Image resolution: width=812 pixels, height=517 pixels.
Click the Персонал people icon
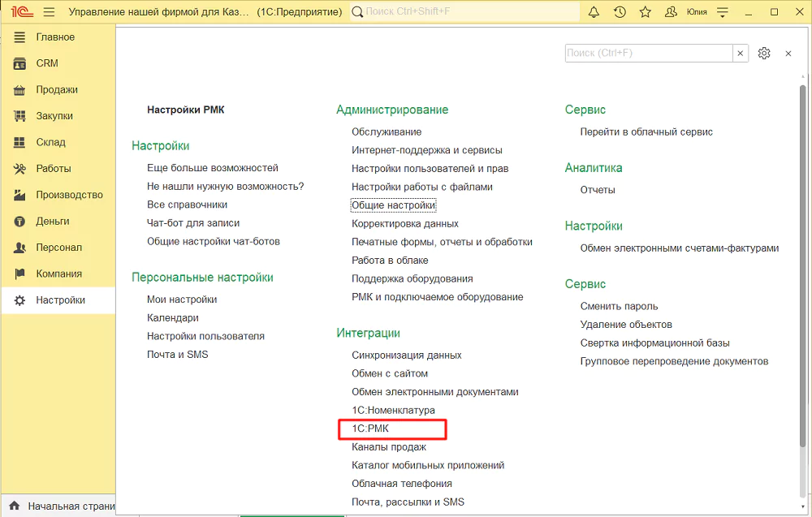(19, 248)
